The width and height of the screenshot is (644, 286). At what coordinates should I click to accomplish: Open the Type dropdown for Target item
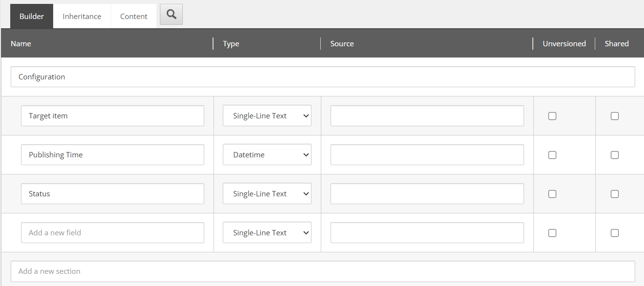point(267,115)
